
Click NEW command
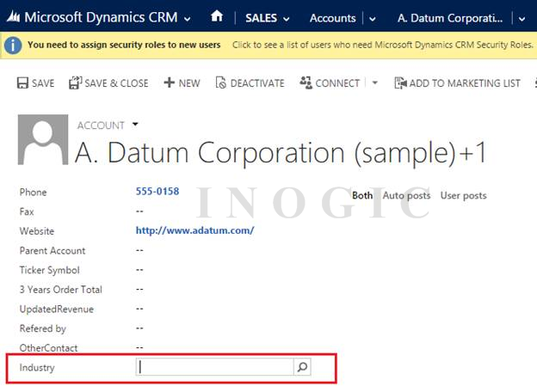(x=189, y=83)
